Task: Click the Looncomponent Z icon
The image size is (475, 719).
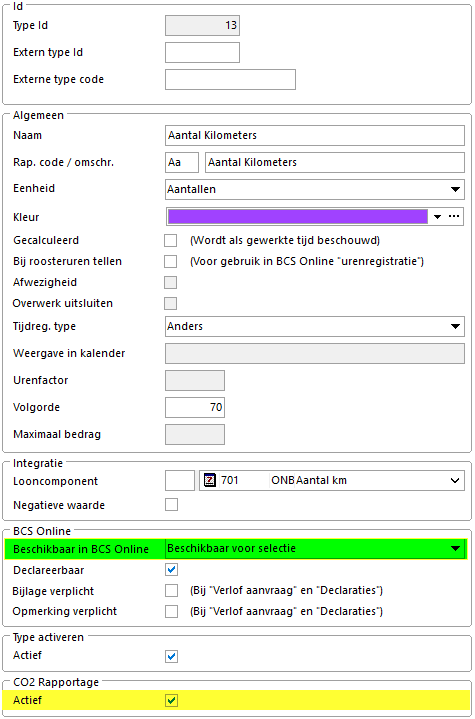Action: coord(210,481)
